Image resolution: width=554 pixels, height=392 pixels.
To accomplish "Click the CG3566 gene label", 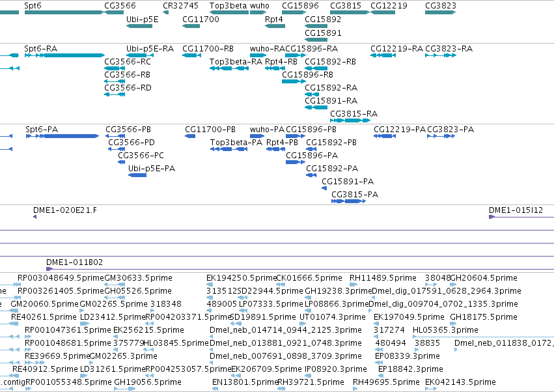I will point(120,6).
